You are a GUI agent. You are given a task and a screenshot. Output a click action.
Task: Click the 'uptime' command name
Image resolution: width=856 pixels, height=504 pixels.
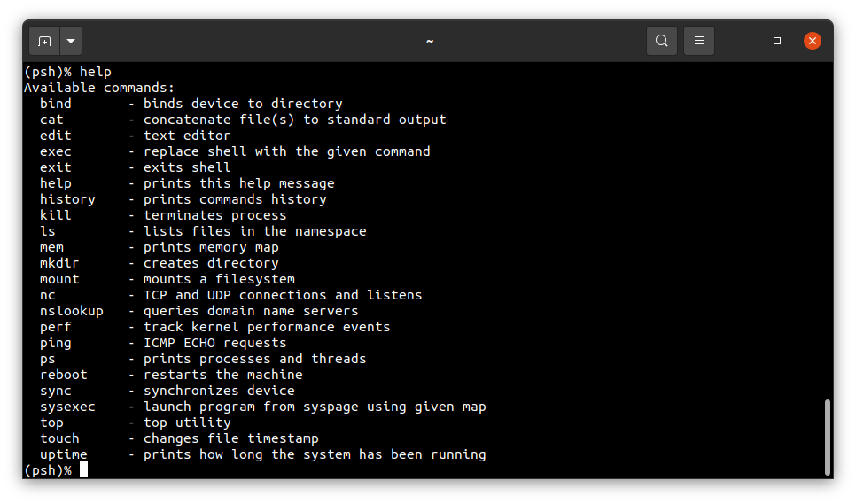pos(63,455)
